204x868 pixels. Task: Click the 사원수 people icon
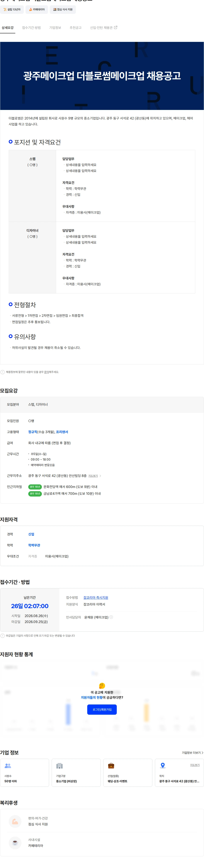[x=8, y=766]
